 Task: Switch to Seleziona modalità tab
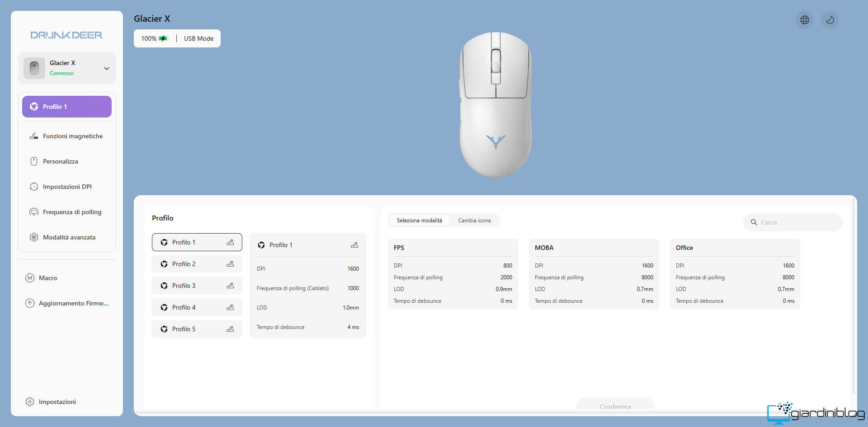[420, 221]
